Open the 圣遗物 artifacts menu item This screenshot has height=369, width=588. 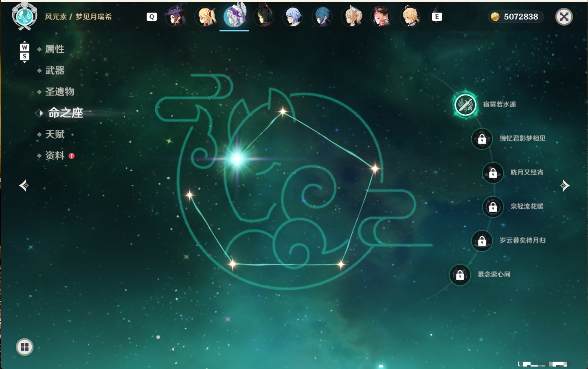59,92
